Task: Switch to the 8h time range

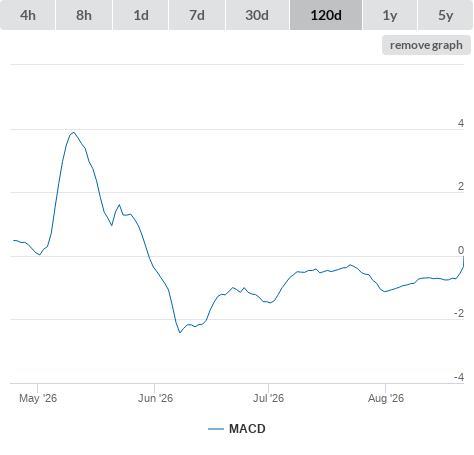Action: click(84, 15)
